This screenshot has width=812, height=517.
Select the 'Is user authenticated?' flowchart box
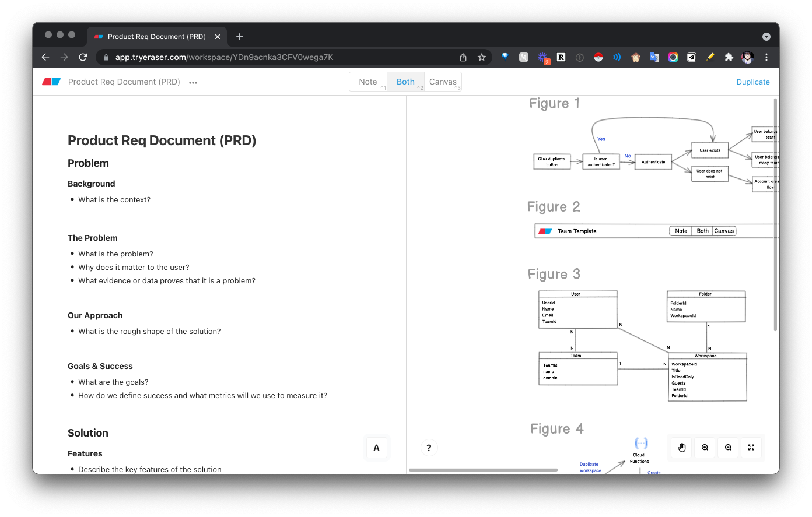(601, 161)
